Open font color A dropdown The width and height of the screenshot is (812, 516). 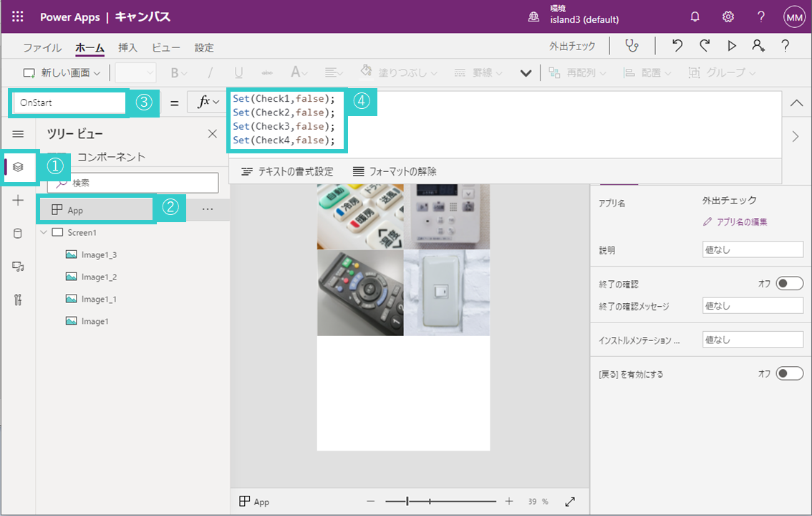[299, 72]
